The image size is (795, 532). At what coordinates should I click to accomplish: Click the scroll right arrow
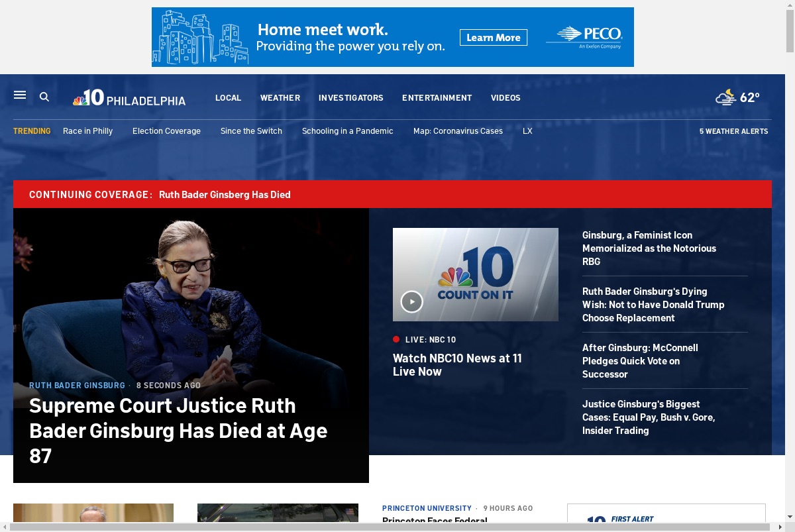point(780,527)
